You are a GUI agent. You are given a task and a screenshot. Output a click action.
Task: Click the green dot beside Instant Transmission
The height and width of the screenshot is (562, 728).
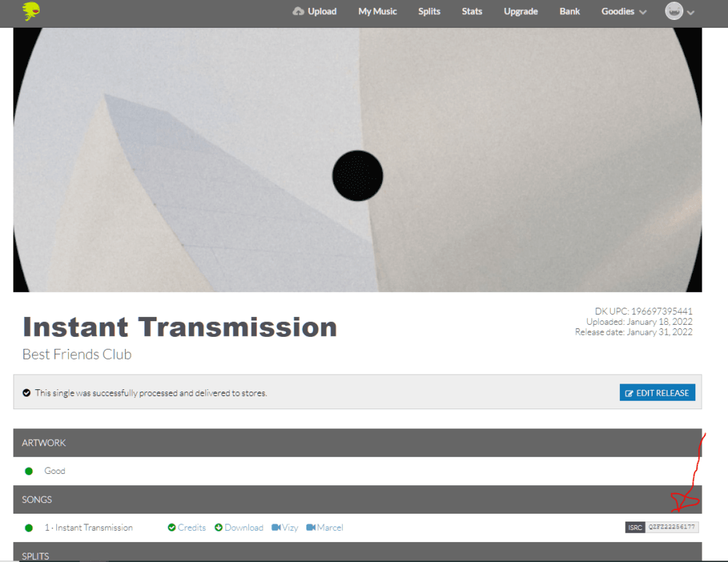click(28, 527)
